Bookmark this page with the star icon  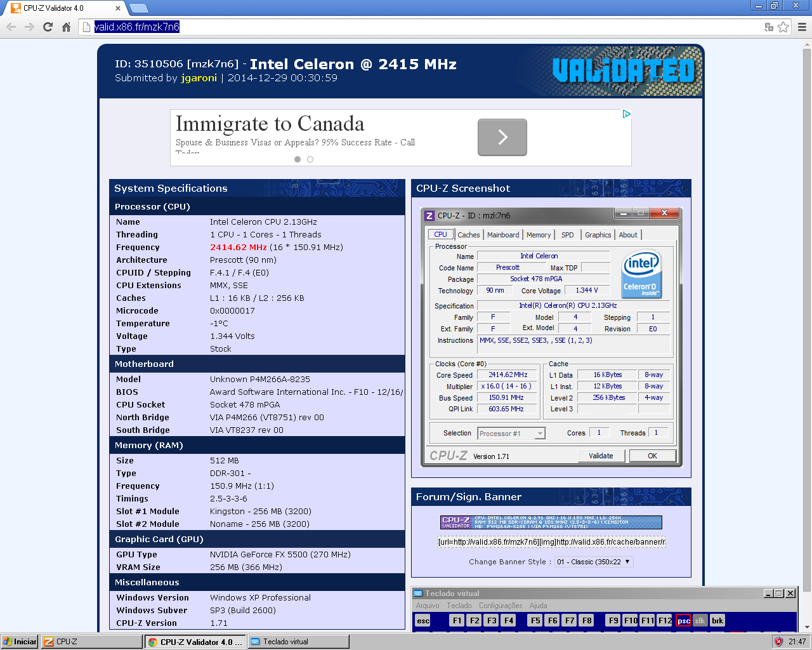[783, 27]
